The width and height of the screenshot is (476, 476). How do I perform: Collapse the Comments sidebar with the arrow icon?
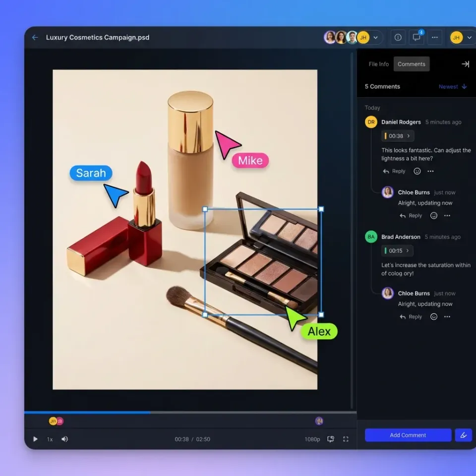tap(465, 63)
